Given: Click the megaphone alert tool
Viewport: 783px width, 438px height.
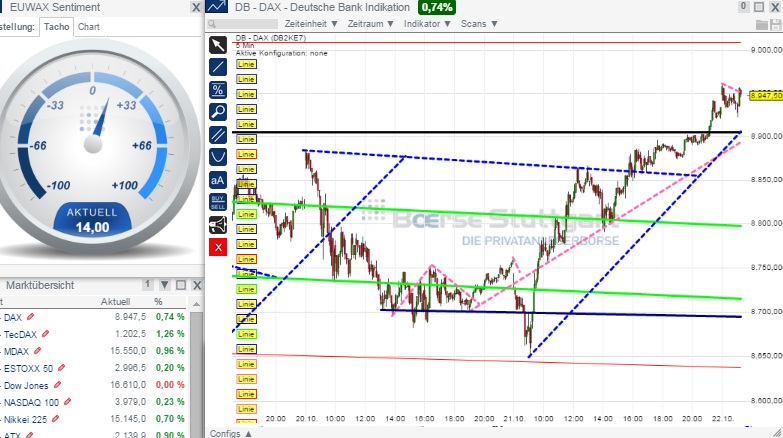Looking at the screenshot, I should pos(218,225).
